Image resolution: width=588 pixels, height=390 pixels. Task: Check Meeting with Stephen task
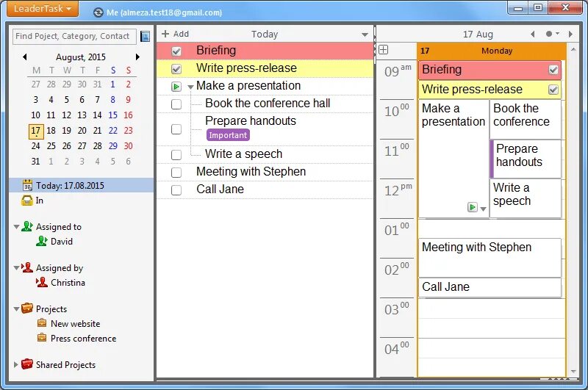[x=176, y=173]
